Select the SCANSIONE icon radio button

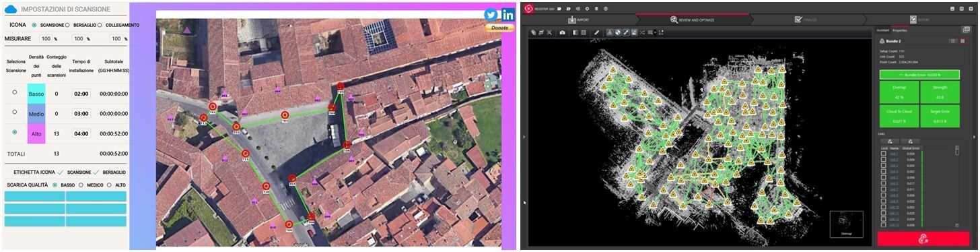34,25
